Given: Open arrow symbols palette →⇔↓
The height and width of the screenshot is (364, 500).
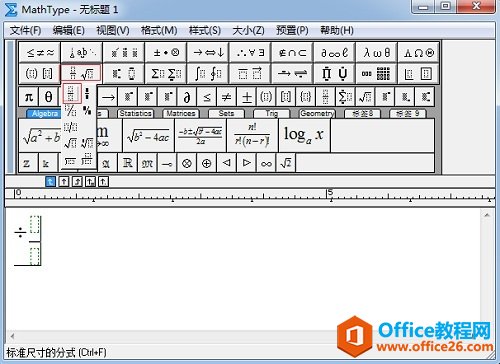Looking at the screenshot, I should click(208, 53).
